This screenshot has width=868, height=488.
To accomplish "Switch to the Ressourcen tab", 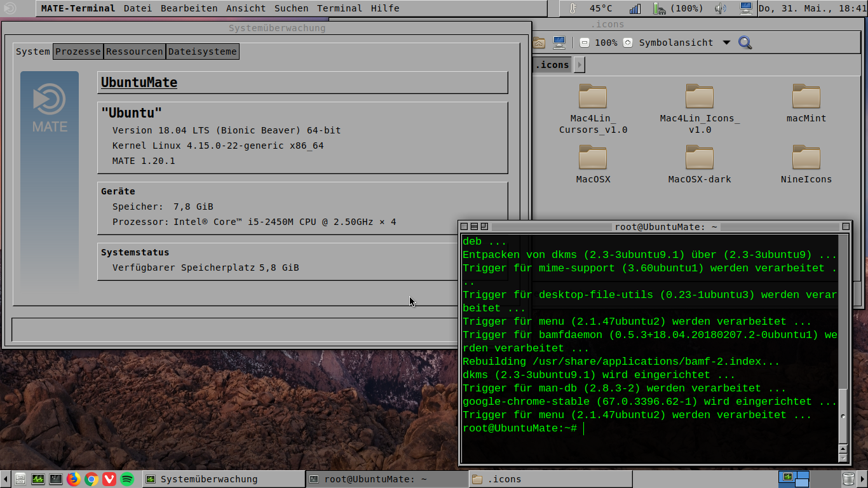I will point(134,51).
